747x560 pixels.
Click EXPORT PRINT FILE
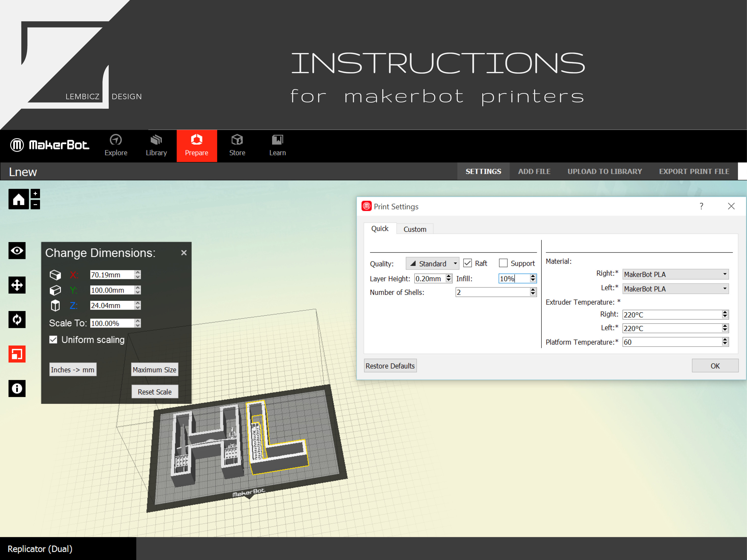pyautogui.click(x=694, y=171)
